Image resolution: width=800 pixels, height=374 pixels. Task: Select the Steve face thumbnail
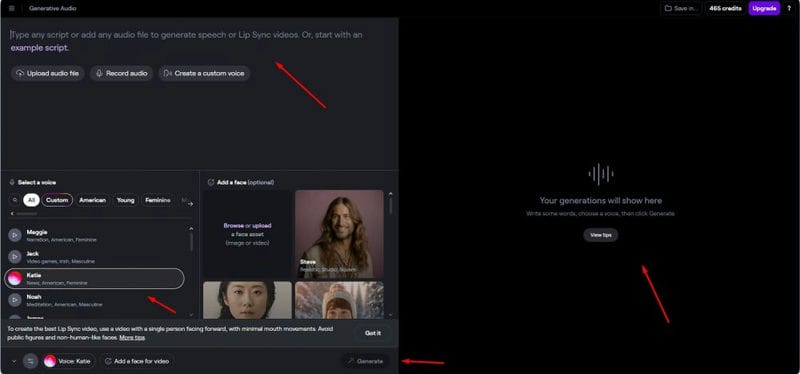point(339,234)
